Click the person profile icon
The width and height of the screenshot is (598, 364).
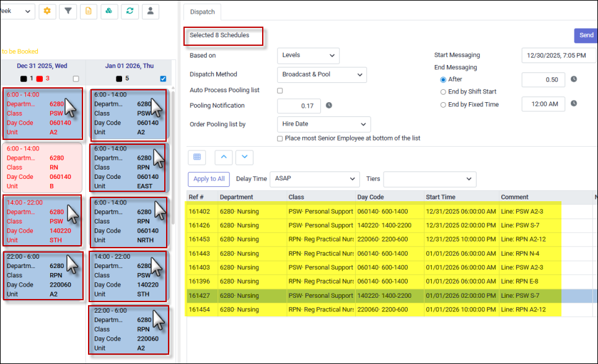coord(150,11)
